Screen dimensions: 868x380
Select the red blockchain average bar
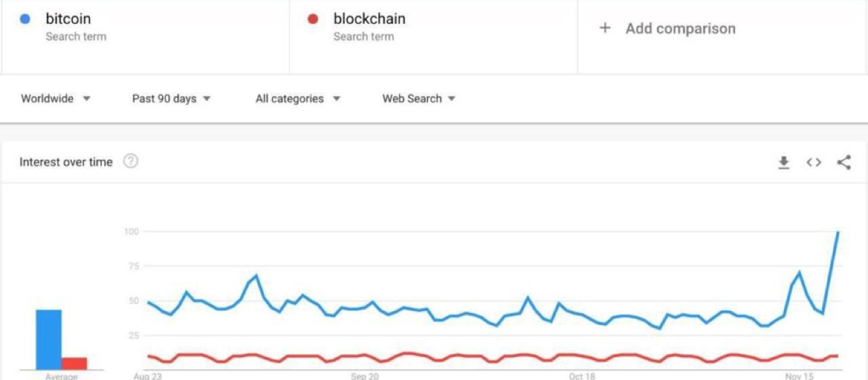(75, 364)
